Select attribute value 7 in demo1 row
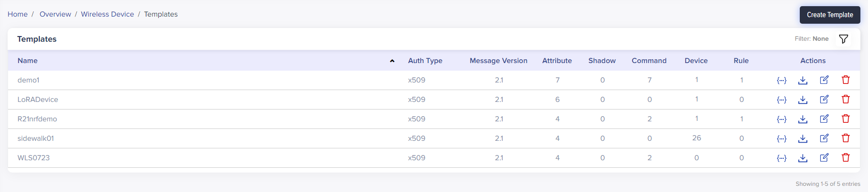868x192 pixels. point(558,80)
